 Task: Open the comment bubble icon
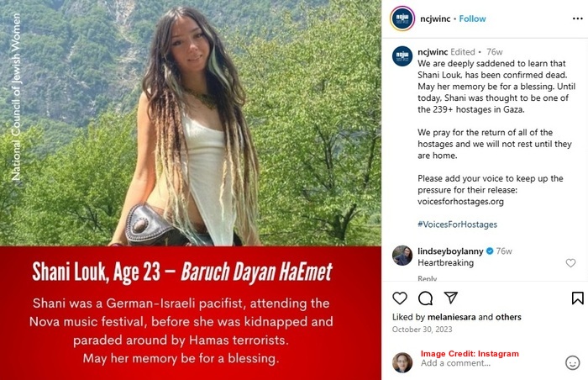tap(425, 298)
